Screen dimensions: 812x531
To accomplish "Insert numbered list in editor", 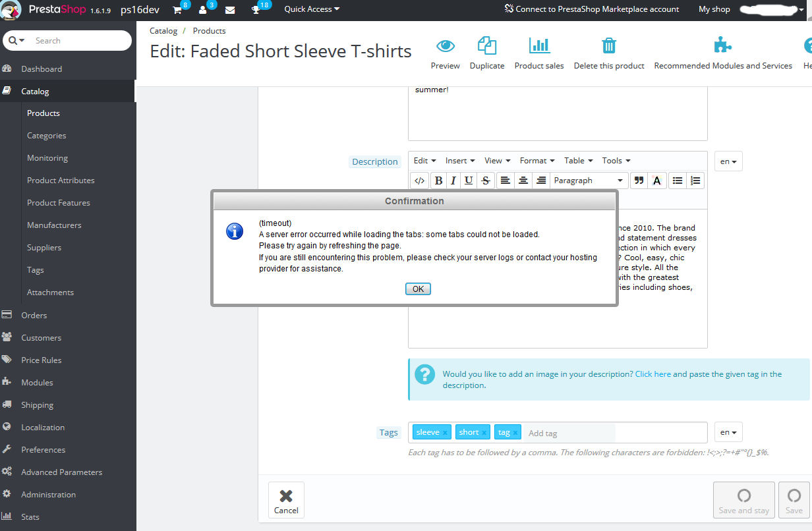I will [695, 181].
